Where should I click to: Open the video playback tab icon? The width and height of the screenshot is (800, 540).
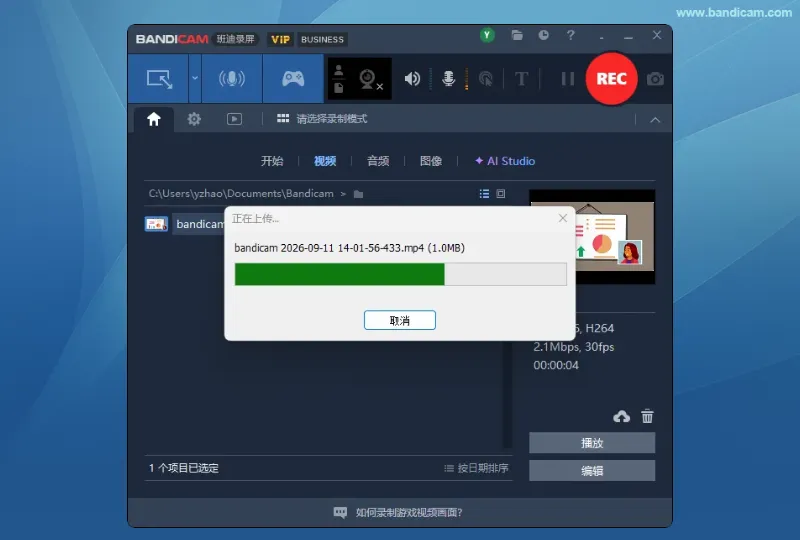coord(234,119)
